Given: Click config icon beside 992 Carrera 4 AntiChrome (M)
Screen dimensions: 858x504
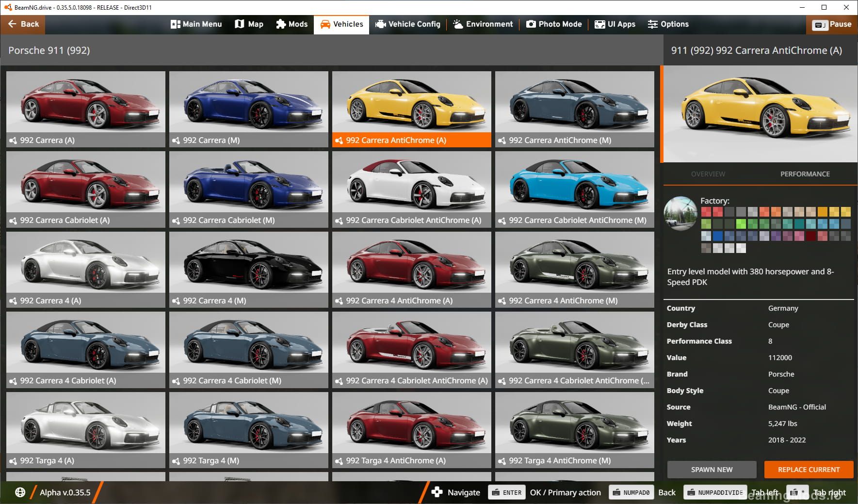Looking at the screenshot, I should pyautogui.click(x=502, y=301).
